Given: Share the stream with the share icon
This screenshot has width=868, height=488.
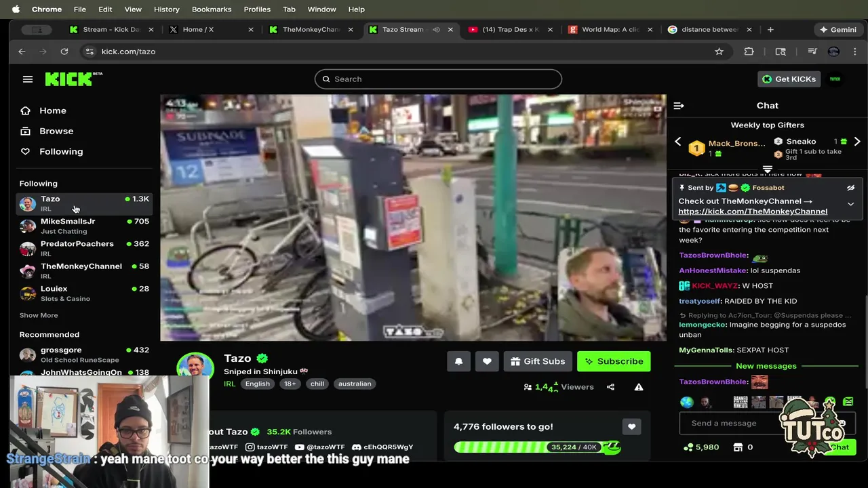Looking at the screenshot, I should pyautogui.click(x=610, y=387).
